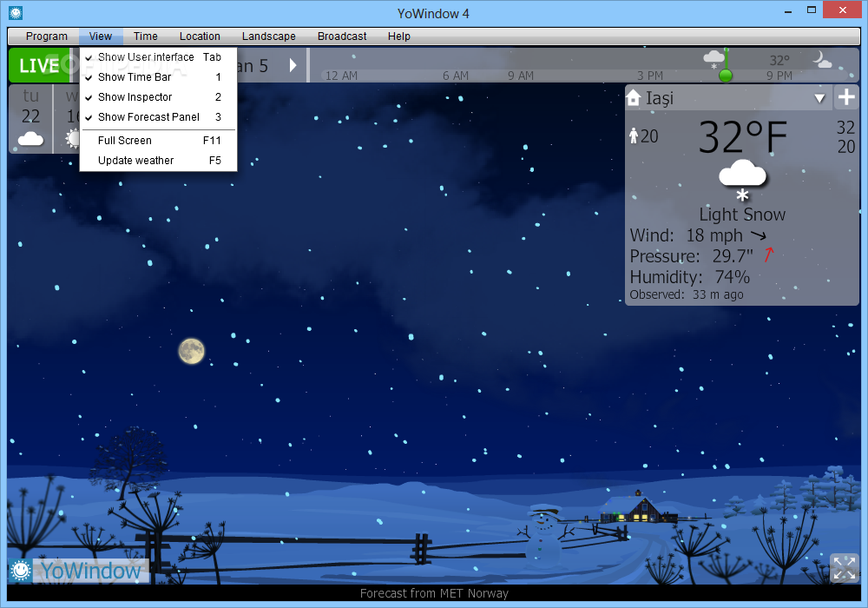Expand the Iași location dropdown arrow
Image resolution: width=868 pixels, height=608 pixels.
[820, 98]
